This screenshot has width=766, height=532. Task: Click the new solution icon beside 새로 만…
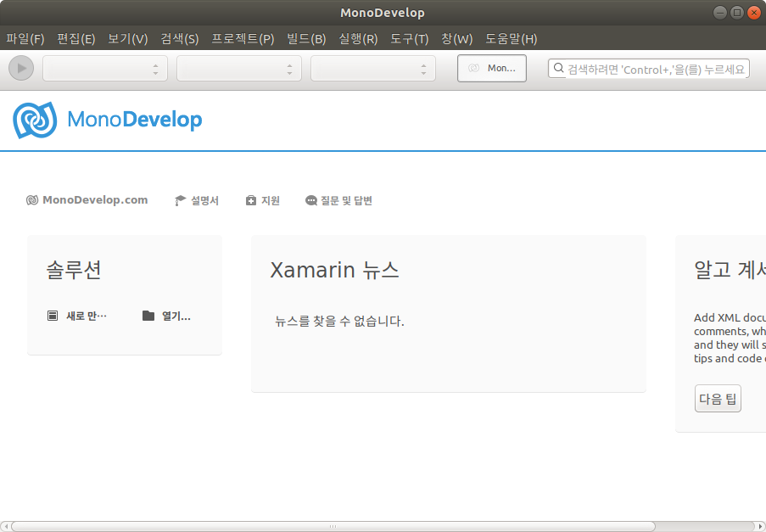(x=53, y=316)
